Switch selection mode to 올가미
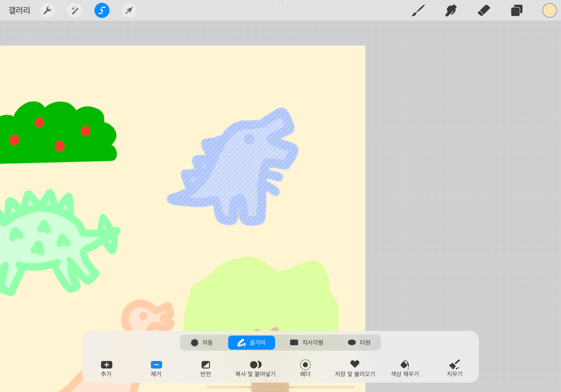This screenshot has width=561, height=392. 251,342
